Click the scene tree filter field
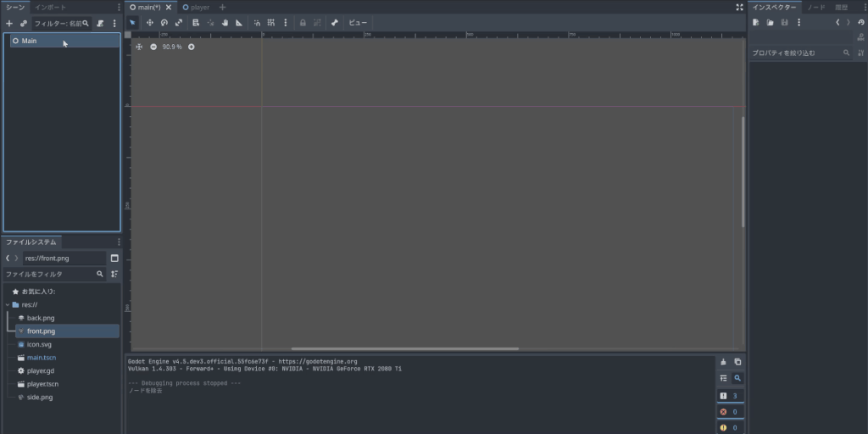 [x=61, y=23]
